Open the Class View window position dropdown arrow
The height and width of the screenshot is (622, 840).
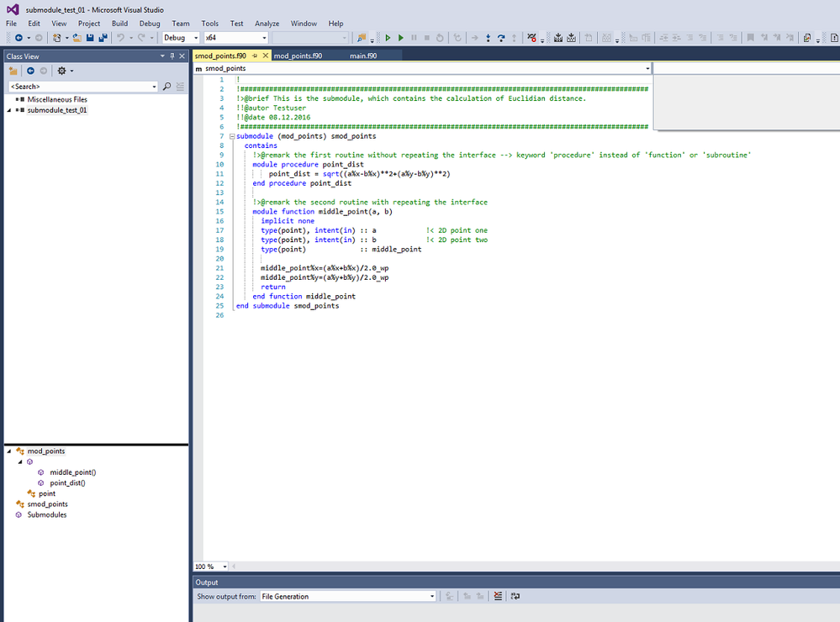pos(162,55)
